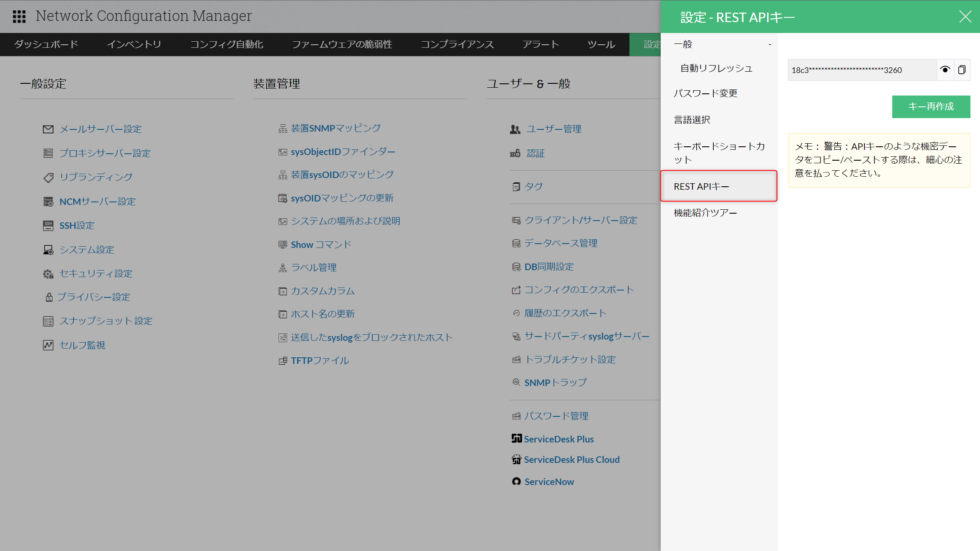
Task: Click the SSH設定 icon
Action: [x=48, y=225]
